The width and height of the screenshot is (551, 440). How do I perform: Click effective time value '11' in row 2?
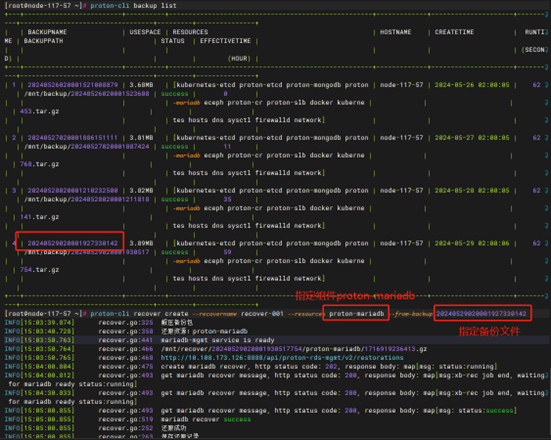tap(227, 146)
